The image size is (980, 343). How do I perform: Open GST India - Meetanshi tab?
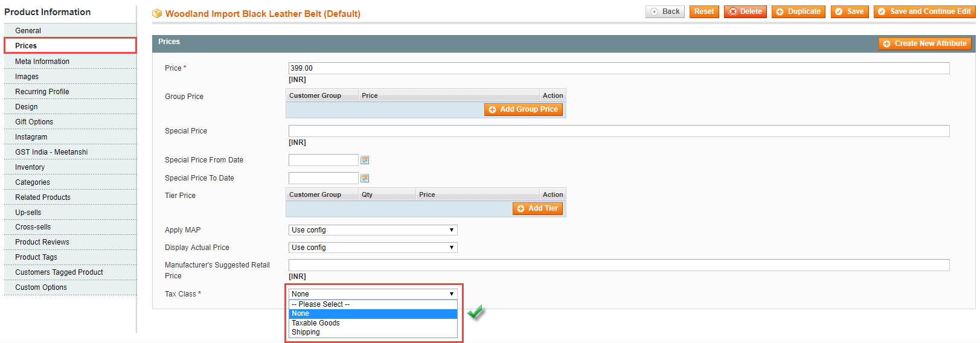point(70,152)
